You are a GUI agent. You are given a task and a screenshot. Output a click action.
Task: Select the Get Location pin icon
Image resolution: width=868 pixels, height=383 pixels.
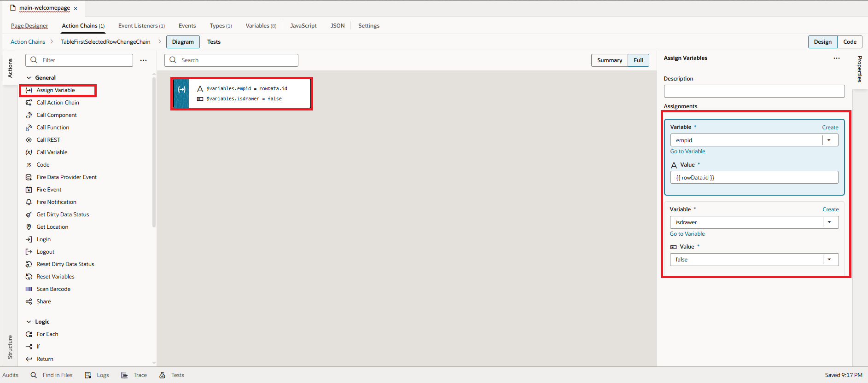coord(29,227)
